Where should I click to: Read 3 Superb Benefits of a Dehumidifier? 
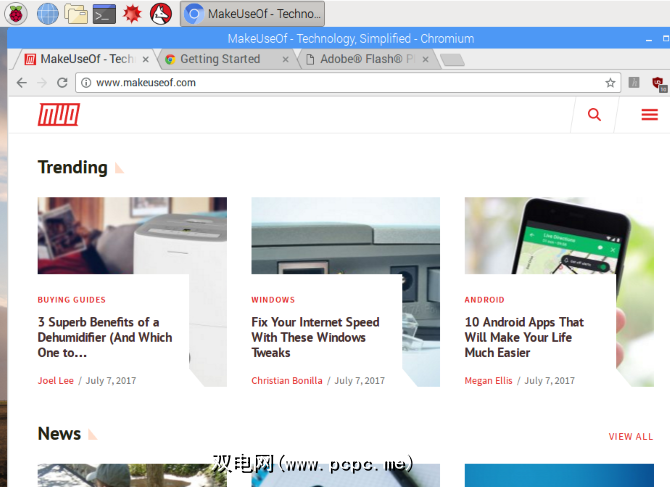tap(105, 337)
